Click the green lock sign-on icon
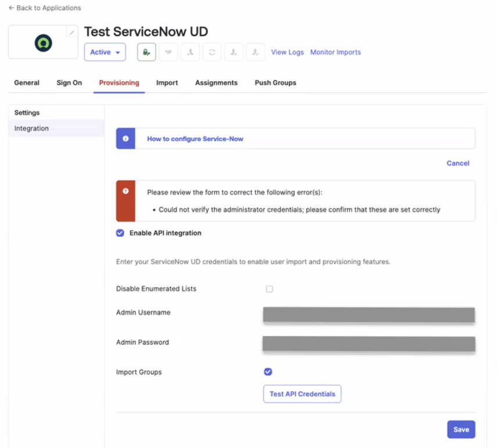497x448 pixels. pyautogui.click(x=146, y=52)
